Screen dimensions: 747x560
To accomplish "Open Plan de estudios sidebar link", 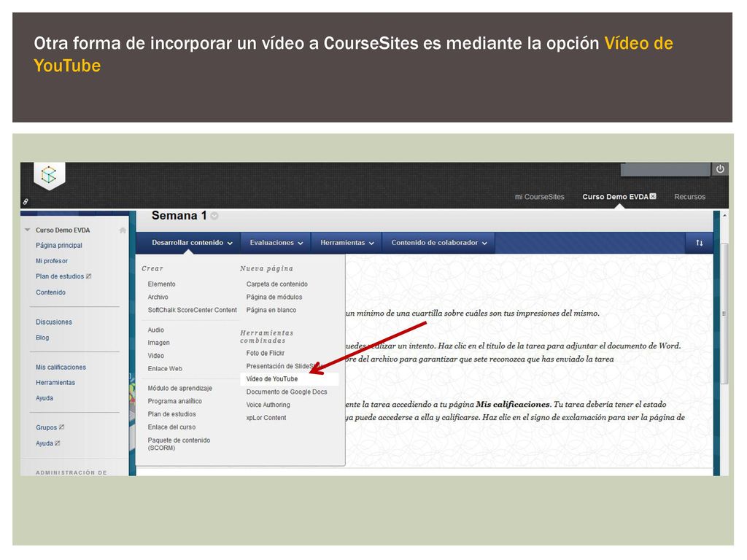I will point(60,276).
